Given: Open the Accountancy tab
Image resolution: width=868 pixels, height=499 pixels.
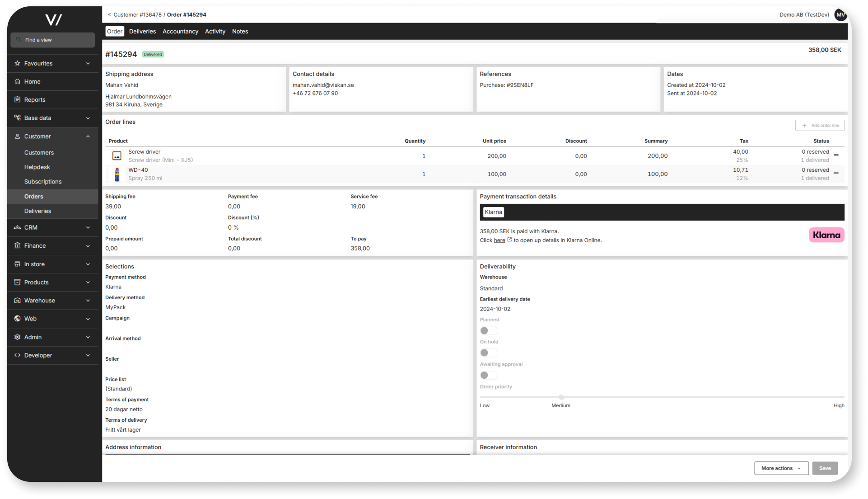Looking at the screenshot, I should tap(180, 31).
